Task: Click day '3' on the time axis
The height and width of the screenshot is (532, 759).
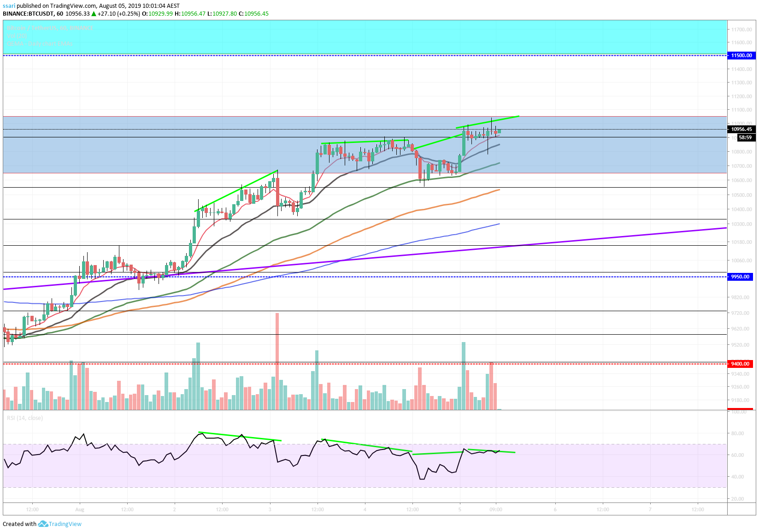Action: pos(270,509)
